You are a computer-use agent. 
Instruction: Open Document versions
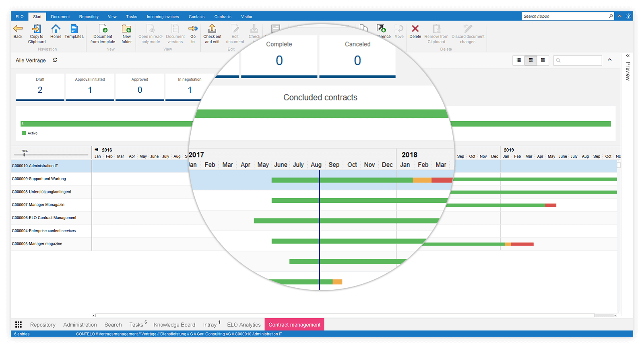tap(175, 29)
